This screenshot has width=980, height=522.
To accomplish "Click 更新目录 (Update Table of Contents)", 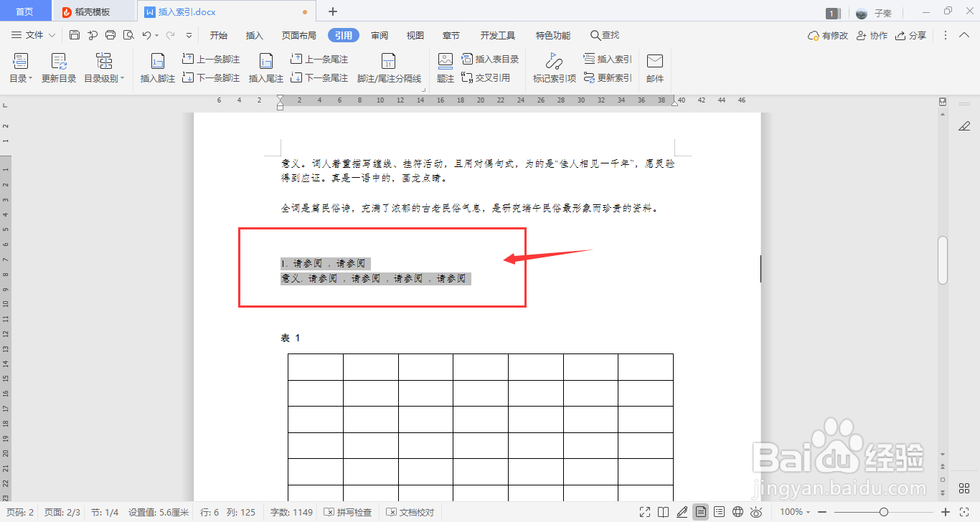I will (57, 68).
